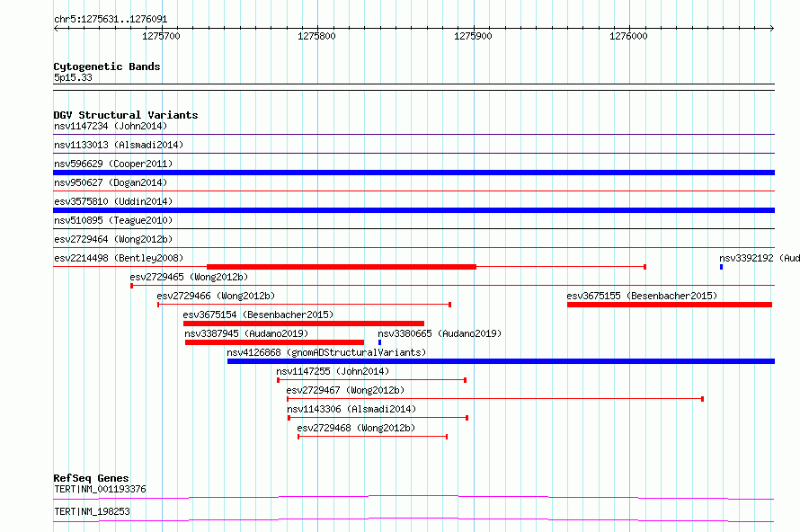This screenshot has width=800, height=532.
Task: Click the thin red nsv1147255 feature line
Action: pos(371,380)
